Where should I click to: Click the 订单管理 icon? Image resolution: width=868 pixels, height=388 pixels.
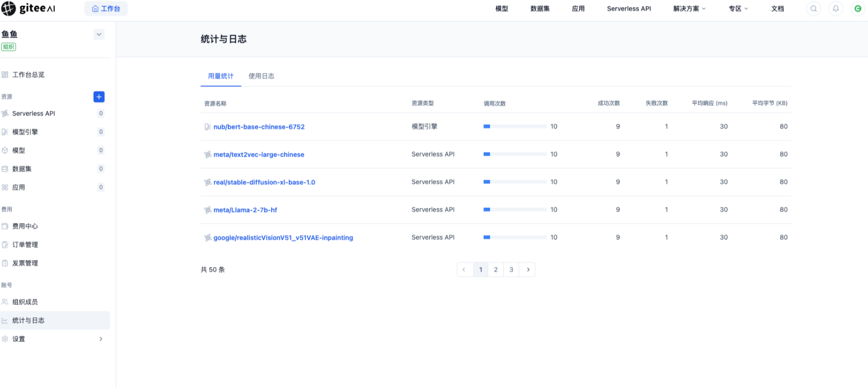pos(5,245)
